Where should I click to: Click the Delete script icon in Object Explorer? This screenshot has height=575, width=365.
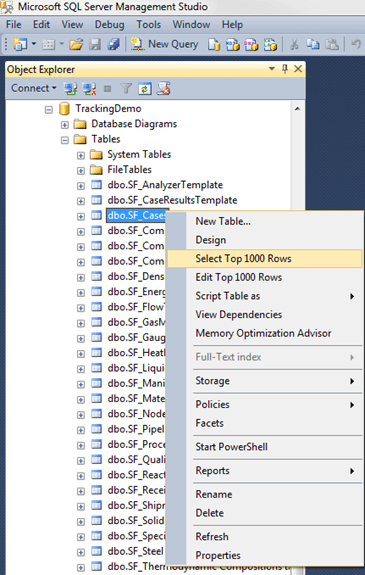[x=164, y=88]
